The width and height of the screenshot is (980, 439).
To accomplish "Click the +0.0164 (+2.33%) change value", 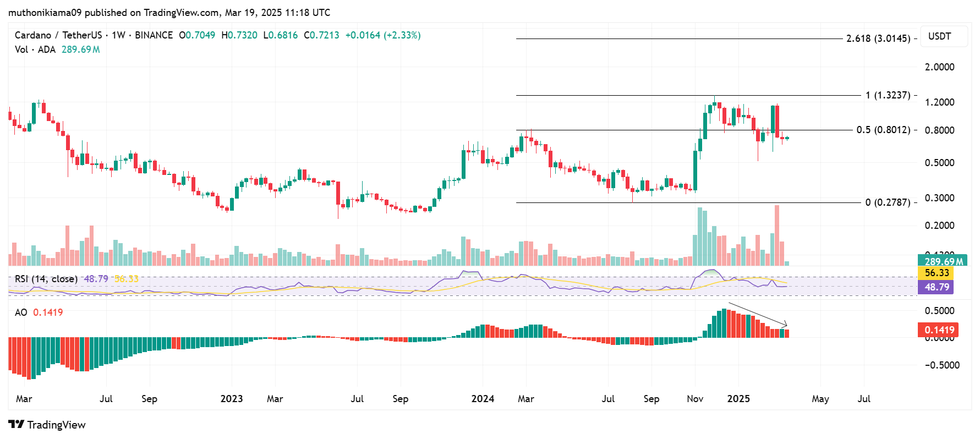I will click(383, 35).
